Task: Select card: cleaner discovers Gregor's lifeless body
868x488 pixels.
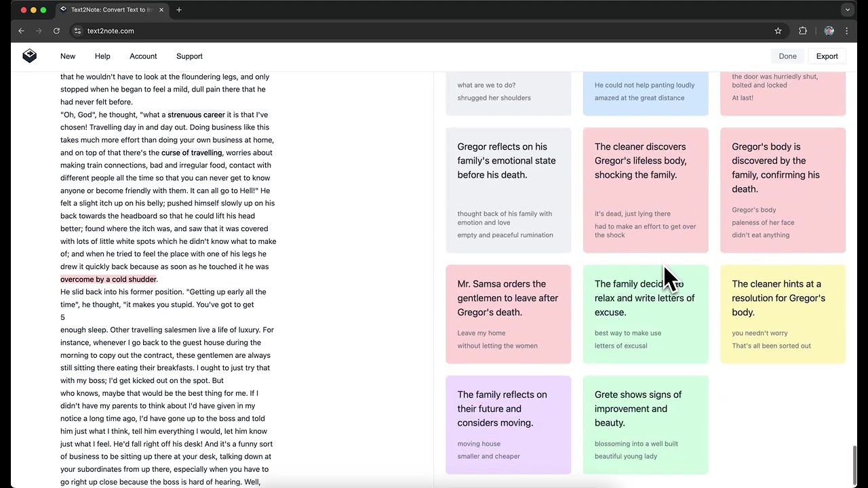Action: [646, 190]
